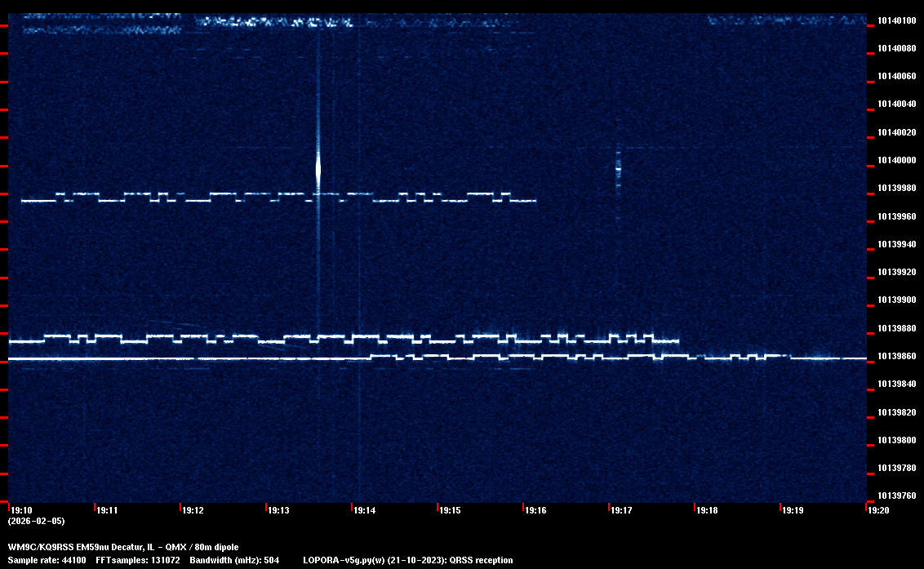This screenshot has height=569, width=924.
Task: Select the 10140100 frequency scale label
Action: [x=896, y=21]
